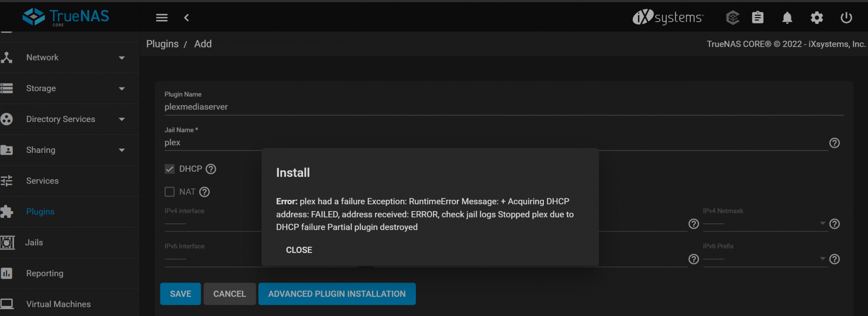Screen dimensions: 868x316
Task: Uncheck the DHCP checkbox
Action: tap(170, 169)
